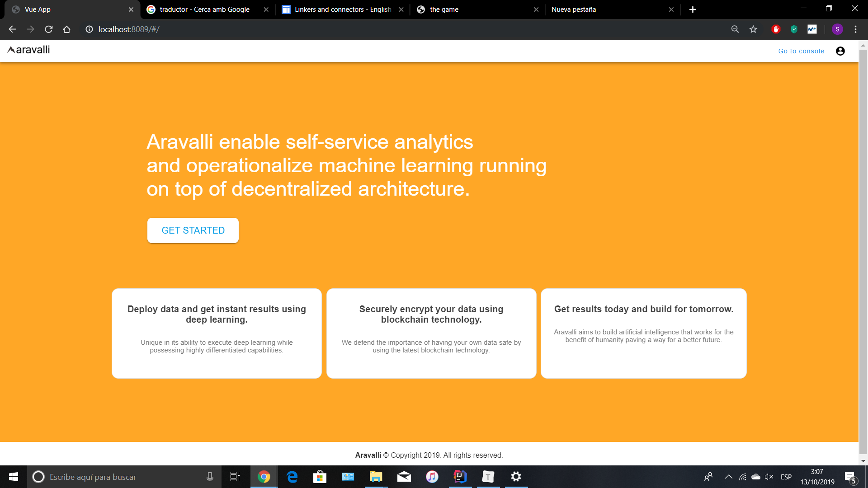Click the Aravalli logo
Screen dimensions: 868x488
[29, 50]
